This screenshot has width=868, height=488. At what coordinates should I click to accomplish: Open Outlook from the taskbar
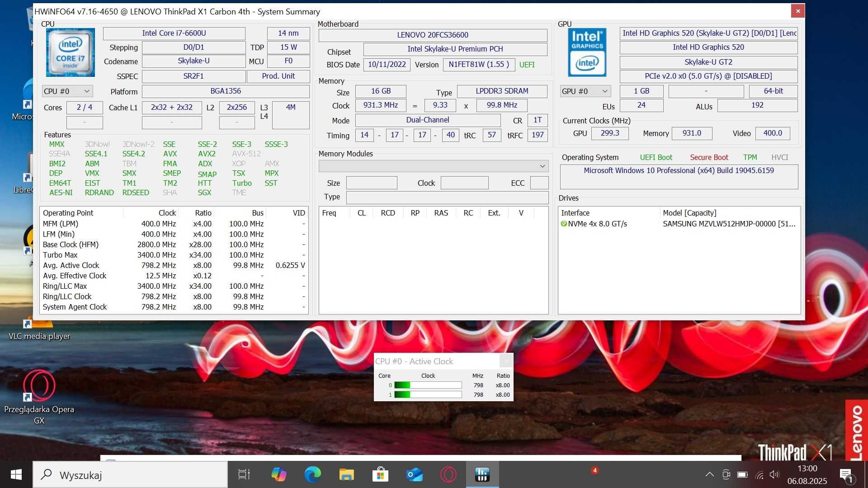tap(414, 474)
